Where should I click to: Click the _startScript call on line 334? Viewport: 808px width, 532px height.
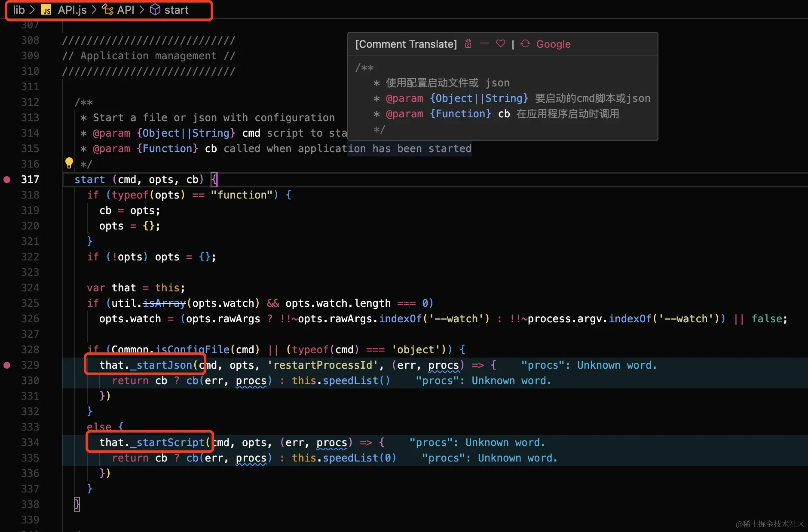167,443
